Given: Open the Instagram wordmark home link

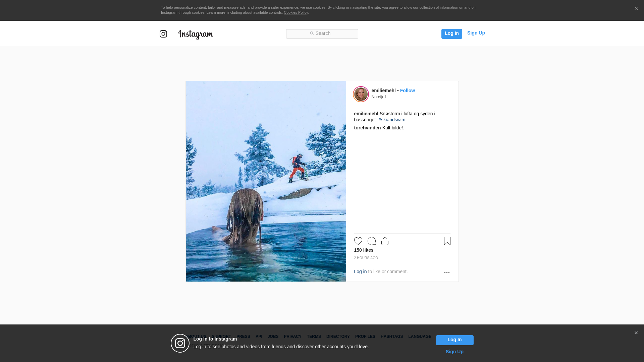Looking at the screenshot, I should pyautogui.click(x=196, y=35).
